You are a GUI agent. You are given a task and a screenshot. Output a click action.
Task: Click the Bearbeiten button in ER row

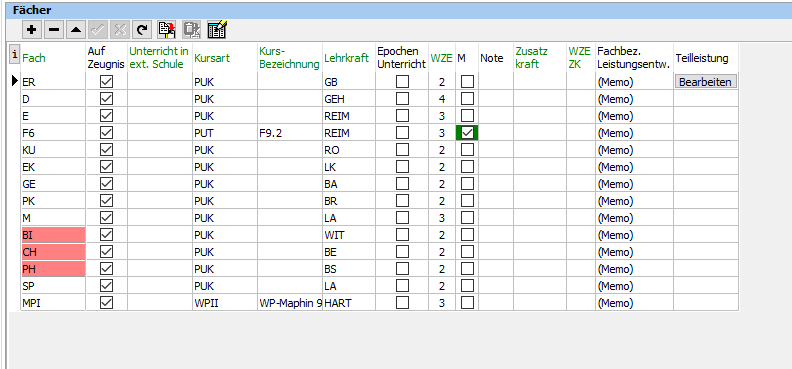tap(705, 82)
